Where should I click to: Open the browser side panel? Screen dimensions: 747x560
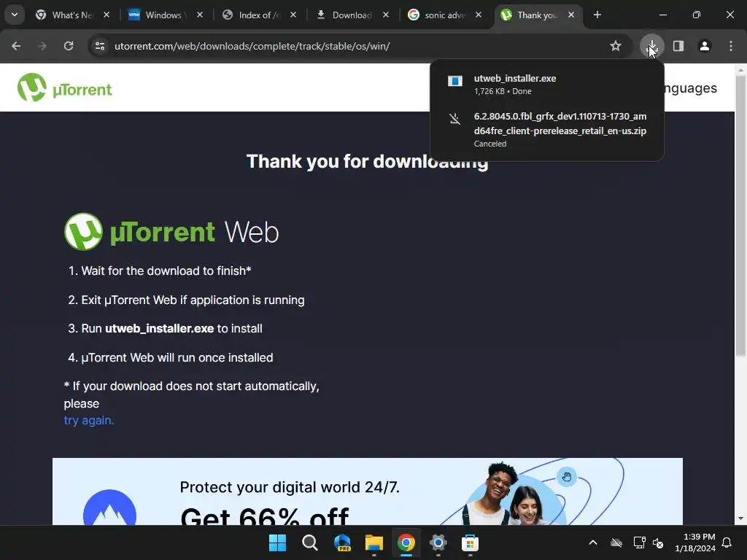click(x=678, y=46)
